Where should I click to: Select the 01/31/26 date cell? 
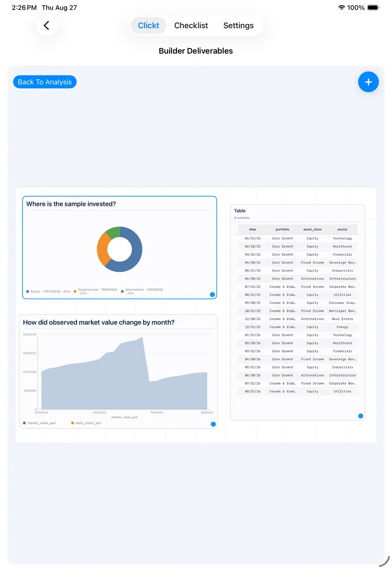click(x=253, y=335)
